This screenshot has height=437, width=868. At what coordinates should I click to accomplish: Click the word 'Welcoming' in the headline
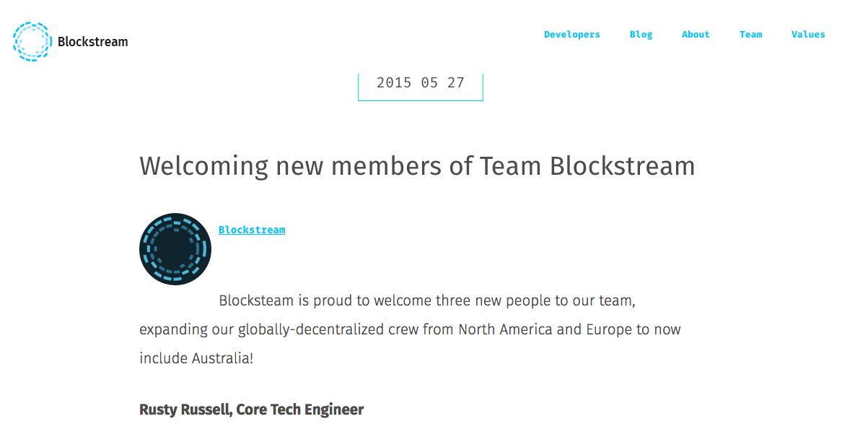tap(204, 167)
